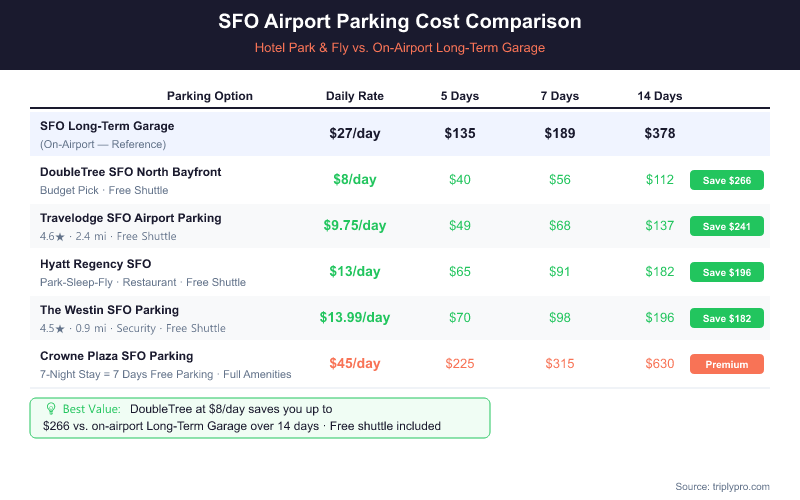The image size is (800, 500).
Task: Click the 5 Days column header
Action: (x=460, y=96)
